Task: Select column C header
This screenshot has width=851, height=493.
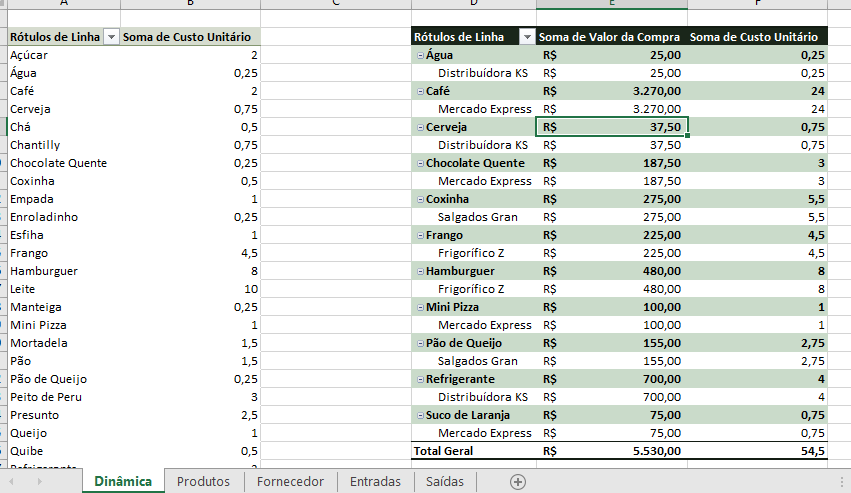Action: pos(336,4)
